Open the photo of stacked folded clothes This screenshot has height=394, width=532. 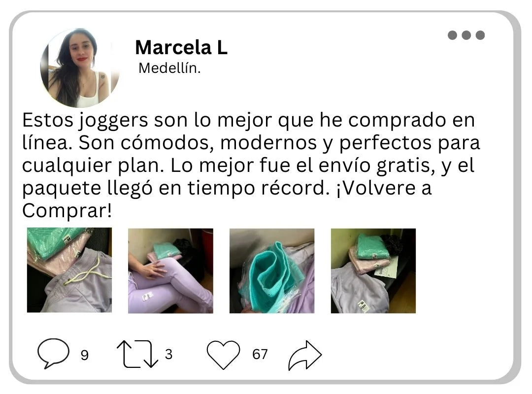tap(373, 271)
